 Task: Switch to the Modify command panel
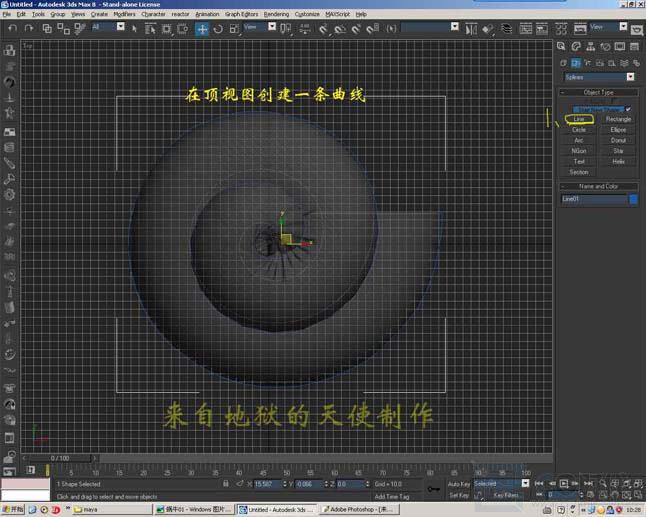click(576, 47)
